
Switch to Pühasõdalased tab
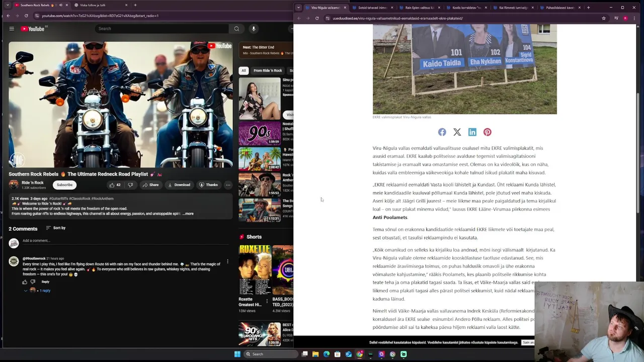point(560,8)
